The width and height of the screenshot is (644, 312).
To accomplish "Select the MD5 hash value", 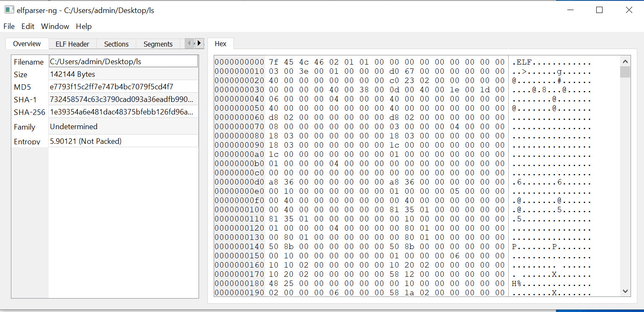I will click(x=123, y=87).
